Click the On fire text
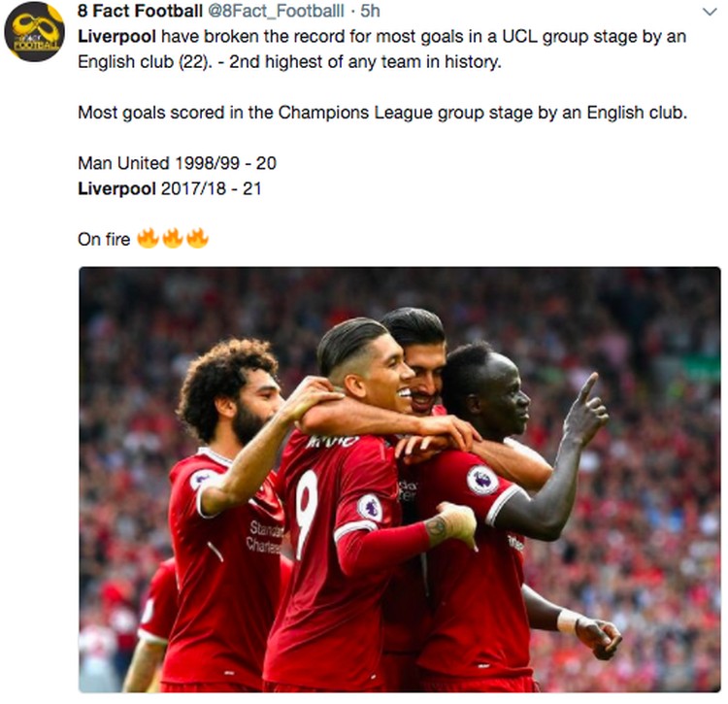 pos(104,239)
